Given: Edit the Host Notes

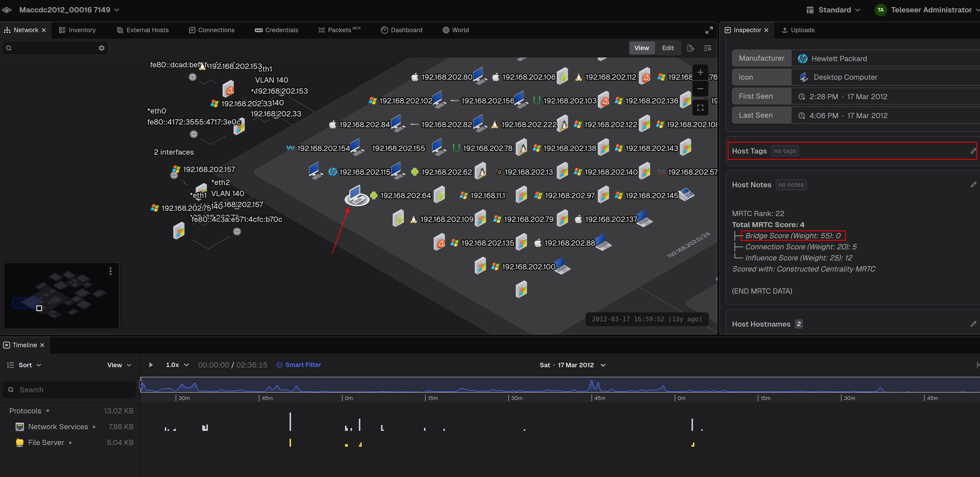Looking at the screenshot, I should pos(973,184).
